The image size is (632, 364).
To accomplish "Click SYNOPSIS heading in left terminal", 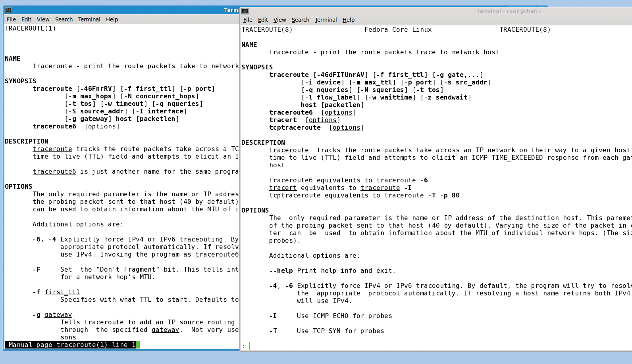I will point(21,81).
